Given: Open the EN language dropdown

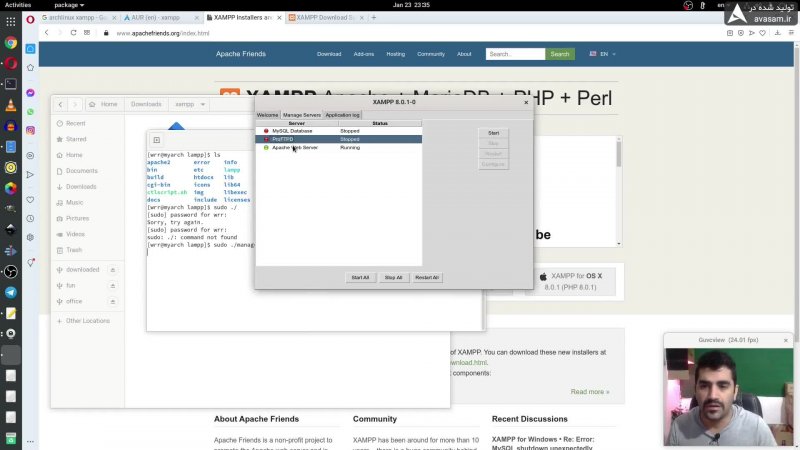Looking at the screenshot, I should (x=603, y=54).
